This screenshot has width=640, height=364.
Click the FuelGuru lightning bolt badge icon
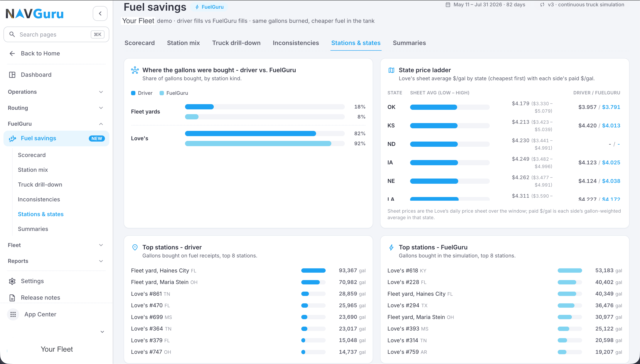[197, 7]
